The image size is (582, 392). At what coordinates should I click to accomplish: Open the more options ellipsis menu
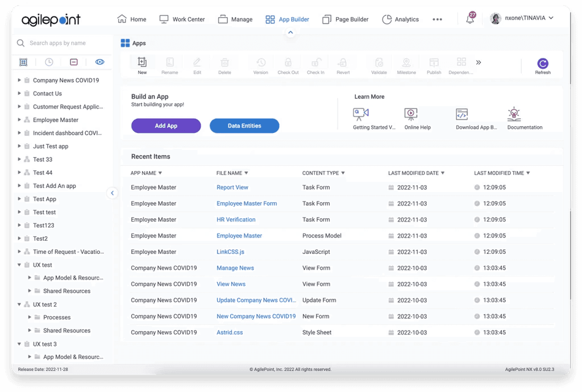[x=437, y=19]
